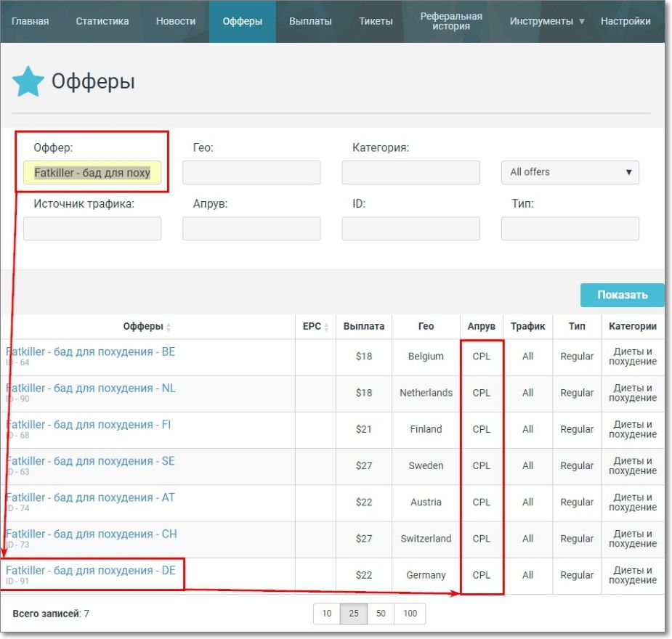Image resolution: width=672 pixels, height=639 pixels.
Task: Sort table by Офферы column arrows
Action: 169,327
